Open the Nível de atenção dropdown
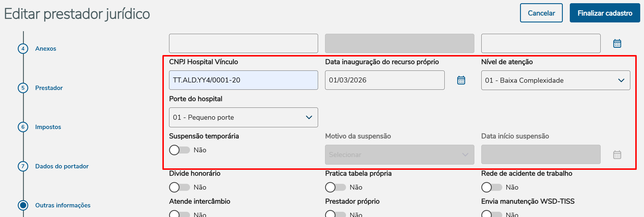644x217 pixels. click(x=555, y=80)
